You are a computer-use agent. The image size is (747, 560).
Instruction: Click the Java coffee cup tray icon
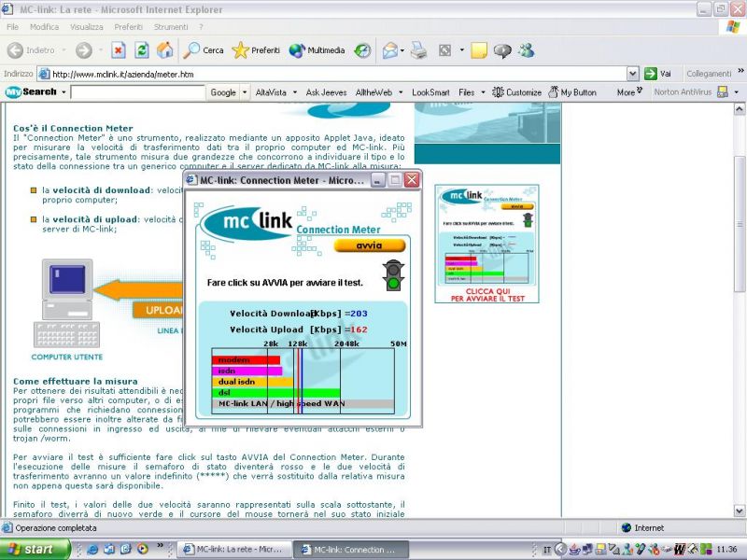pos(575,550)
